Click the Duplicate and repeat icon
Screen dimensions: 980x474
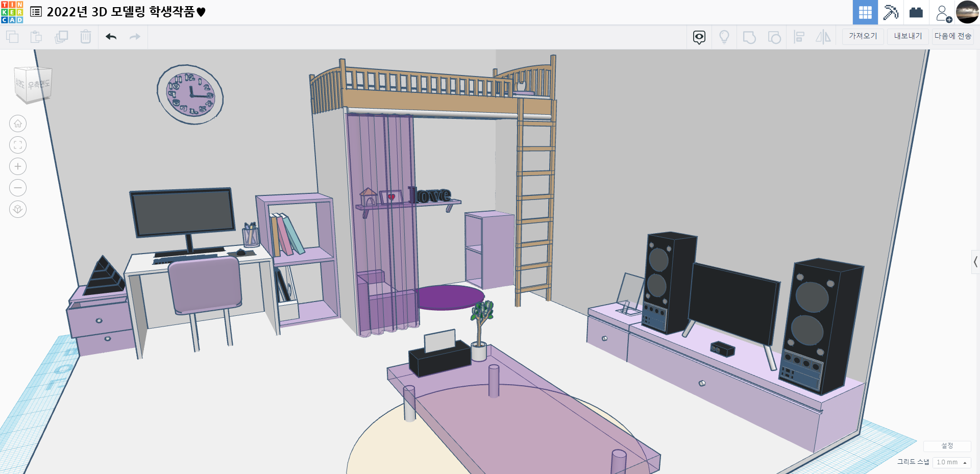tap(61, 37)
